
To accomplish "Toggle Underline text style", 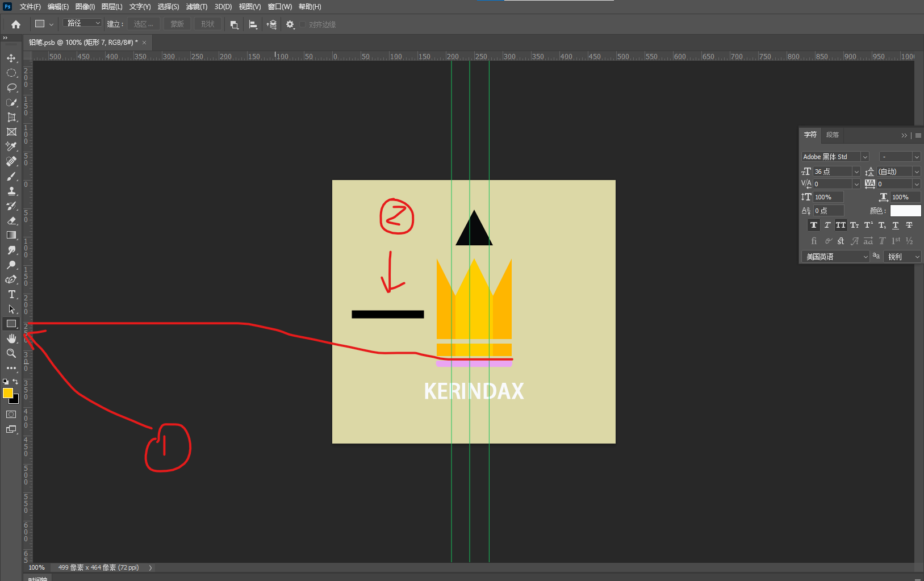I will 896,225.
